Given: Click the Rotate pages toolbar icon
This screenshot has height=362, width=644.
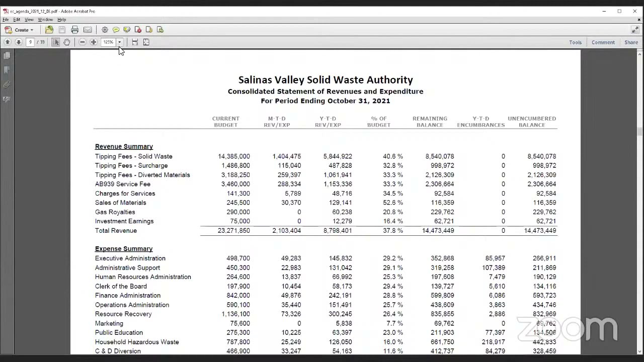Looking at the screenshot, I should 149,30.
